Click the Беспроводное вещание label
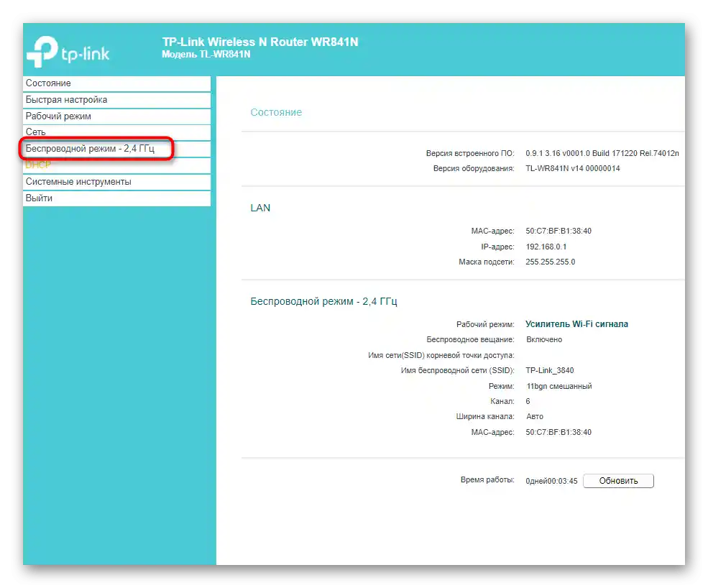 coord(470,339)
